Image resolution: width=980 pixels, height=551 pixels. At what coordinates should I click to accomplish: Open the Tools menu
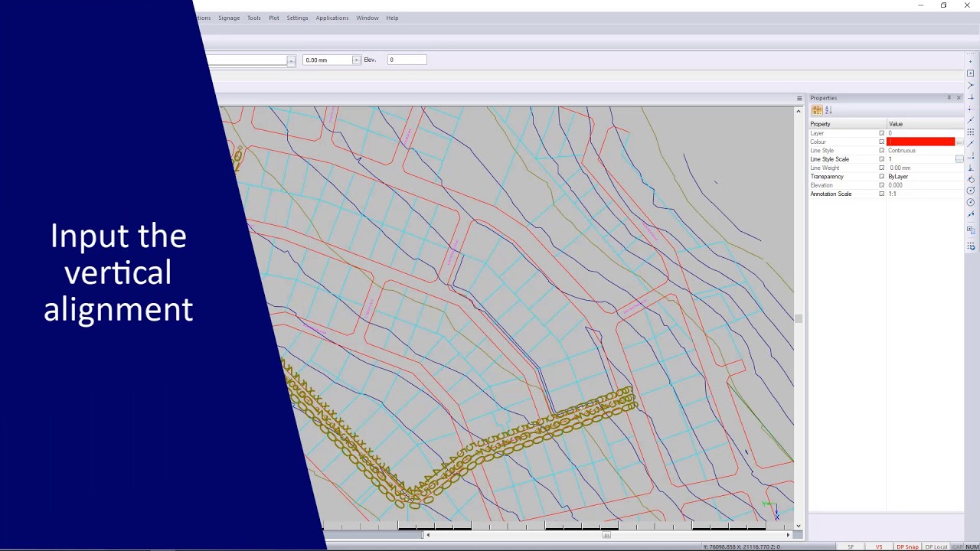(x=254, y=18)
